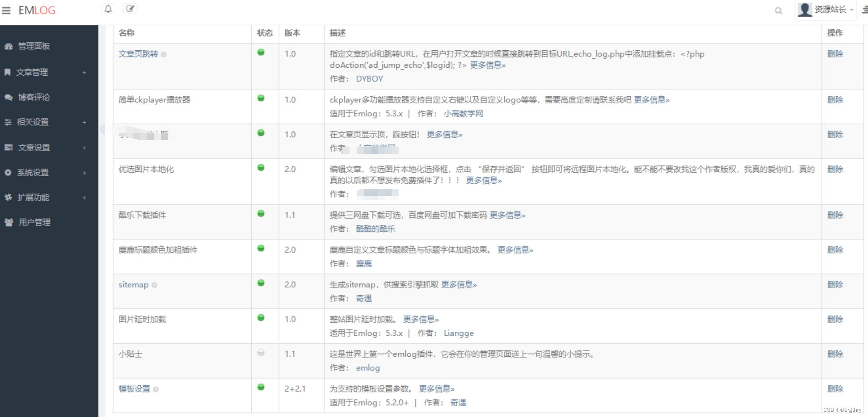The image size is (868, 417).
Task: Toggle the 优选图片本地化 plugin status
Action: (x=260, y=167)
